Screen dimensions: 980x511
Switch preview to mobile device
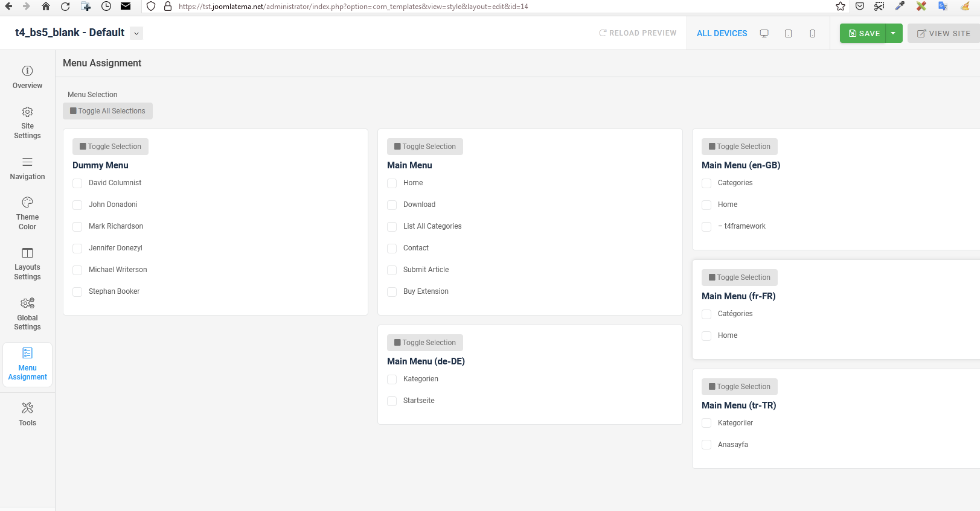(x=813, y=33)
